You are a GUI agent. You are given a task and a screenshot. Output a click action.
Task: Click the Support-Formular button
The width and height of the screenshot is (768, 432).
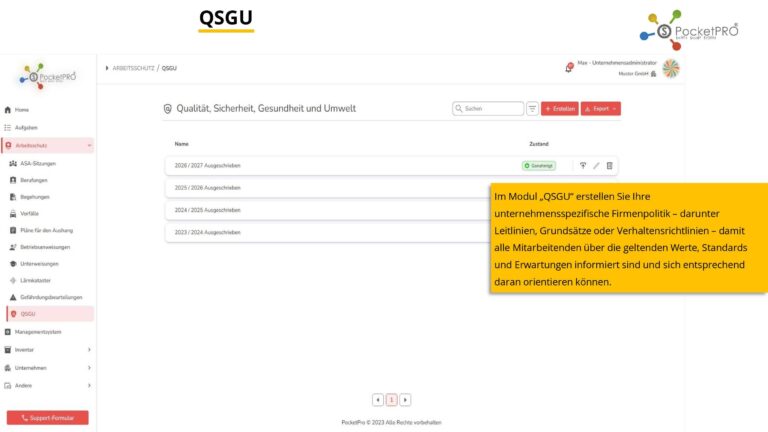pyautogui.click(x=48, y=417)
